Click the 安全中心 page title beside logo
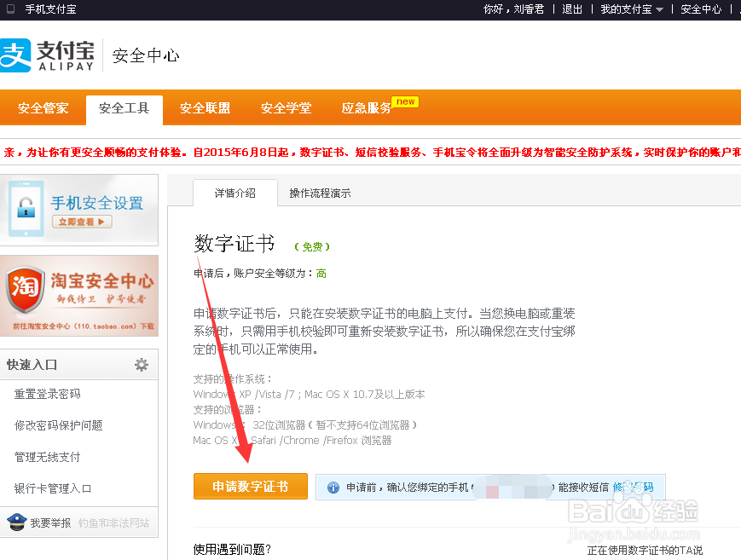The height and width of the screenshot is (560, 741). [x=146, y=55]
